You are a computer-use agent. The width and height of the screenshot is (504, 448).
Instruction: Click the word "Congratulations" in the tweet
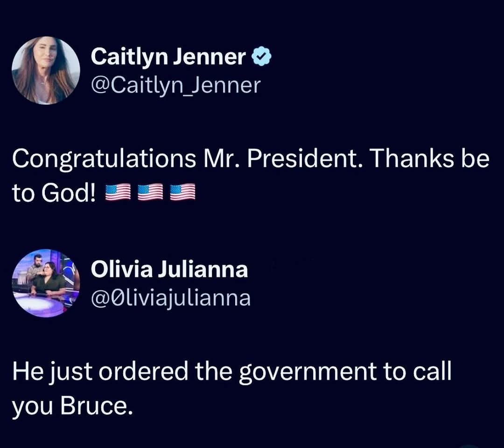tap(104, 160)
